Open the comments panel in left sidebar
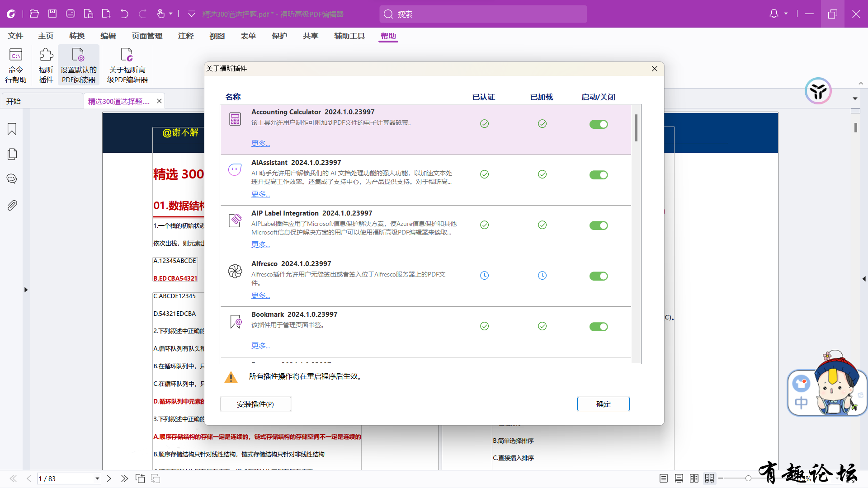 [12, 179]
